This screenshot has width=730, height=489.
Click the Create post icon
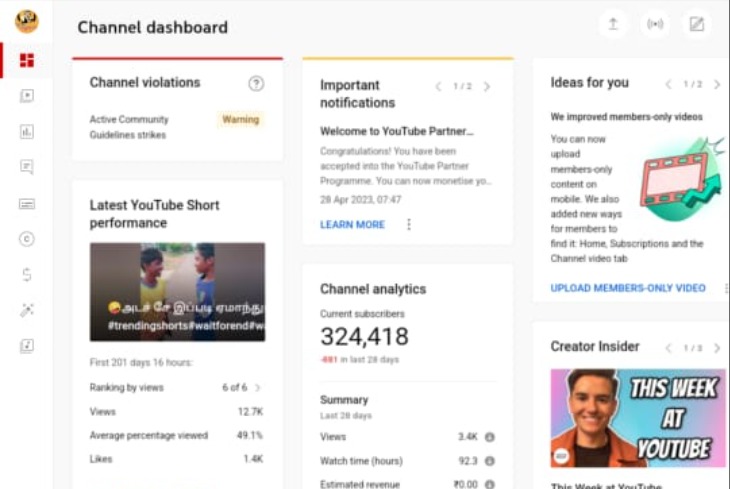(697, 24)
